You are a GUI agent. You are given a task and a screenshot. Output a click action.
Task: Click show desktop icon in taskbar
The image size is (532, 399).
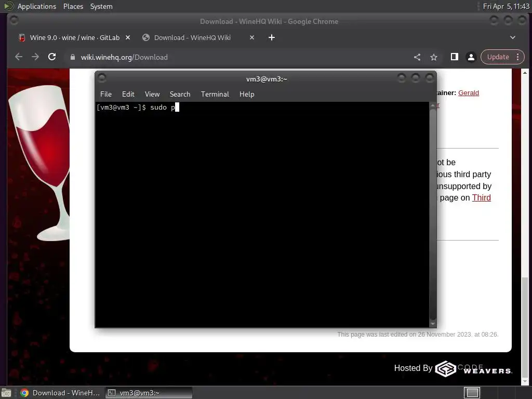click(6, 393)
